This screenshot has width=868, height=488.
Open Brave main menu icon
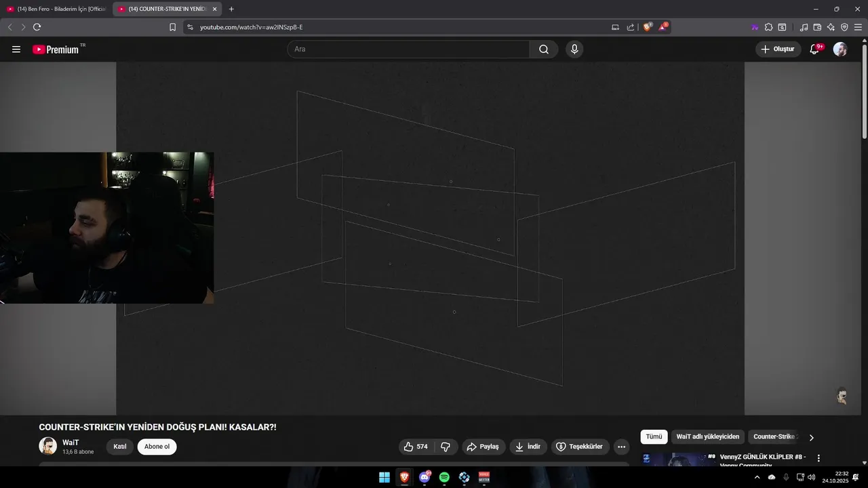[x=858, y=27]
